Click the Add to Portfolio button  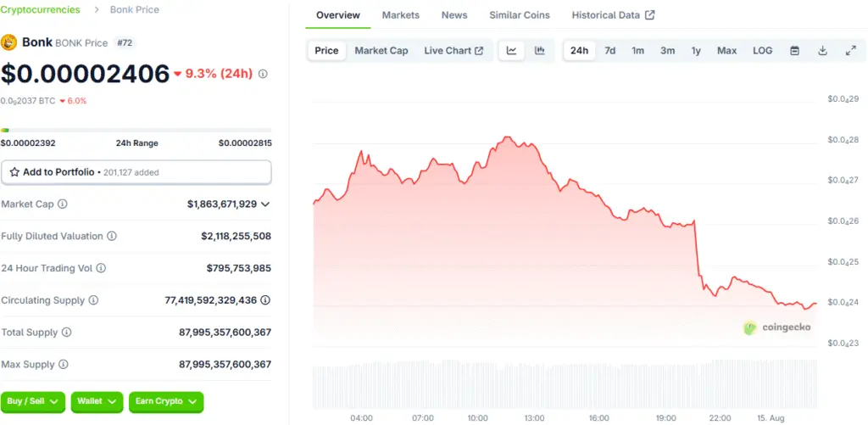tap(136, 172)
